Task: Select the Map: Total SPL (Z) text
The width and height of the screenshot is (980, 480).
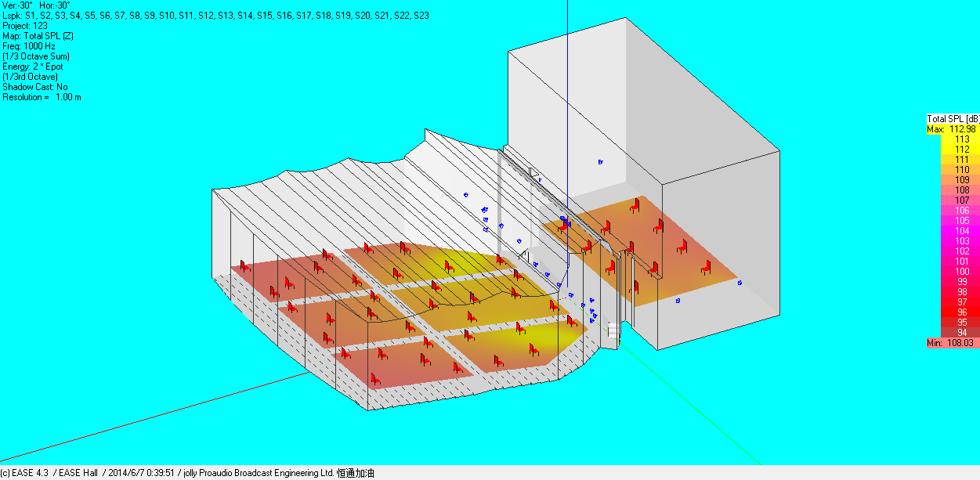Action: coord(38,36)
